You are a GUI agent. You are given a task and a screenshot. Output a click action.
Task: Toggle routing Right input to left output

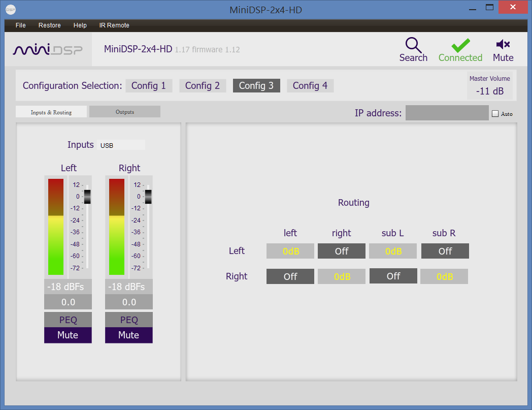pyautogui.click(x=290, y=276)
